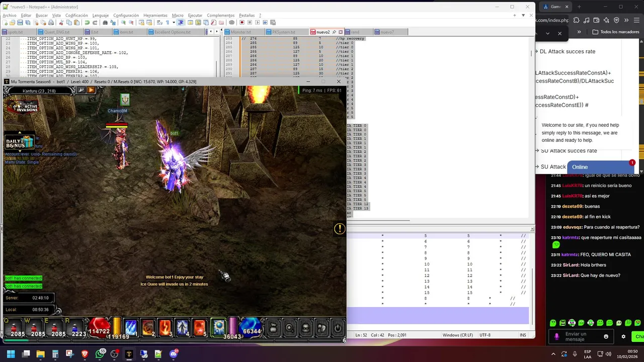The width and height of the screenshot is (644, 362).
Task: Expand hidden bookmarks with the double chevron
Action: tap(579, 32)
